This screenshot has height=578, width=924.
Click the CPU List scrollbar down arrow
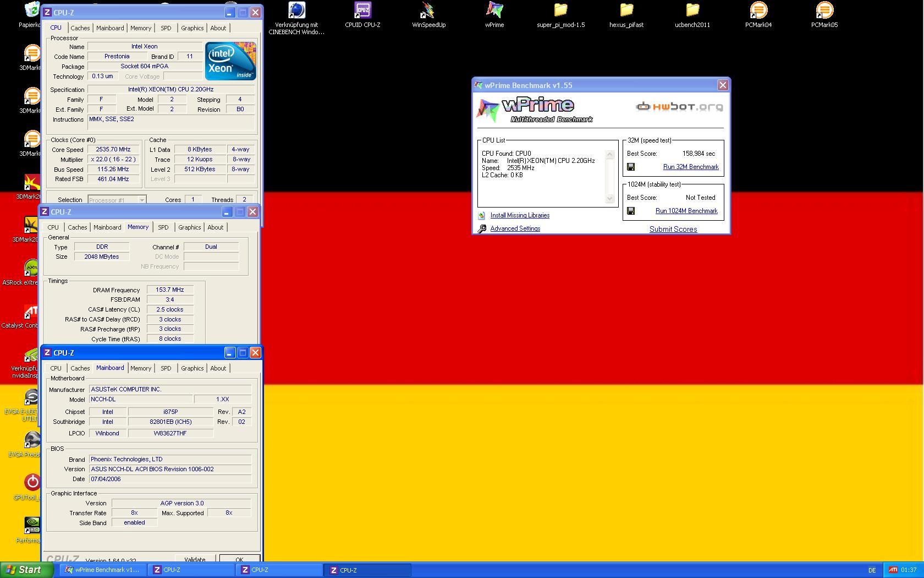coord(609,199)
